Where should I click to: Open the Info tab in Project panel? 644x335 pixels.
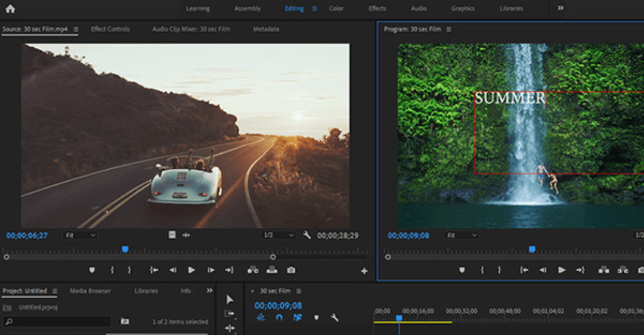[x=185, y=291]
